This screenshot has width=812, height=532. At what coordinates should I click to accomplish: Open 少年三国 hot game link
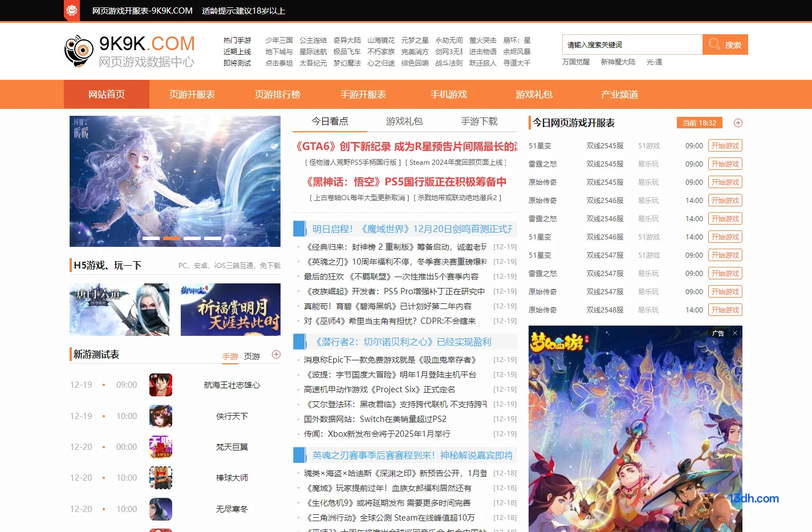(x=279, y=40)
